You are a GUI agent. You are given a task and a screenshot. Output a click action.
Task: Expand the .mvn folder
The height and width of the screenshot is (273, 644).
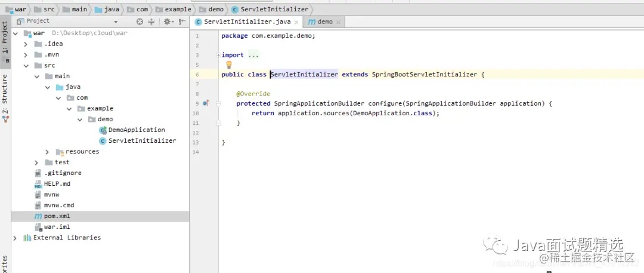[x=26, y=54]
